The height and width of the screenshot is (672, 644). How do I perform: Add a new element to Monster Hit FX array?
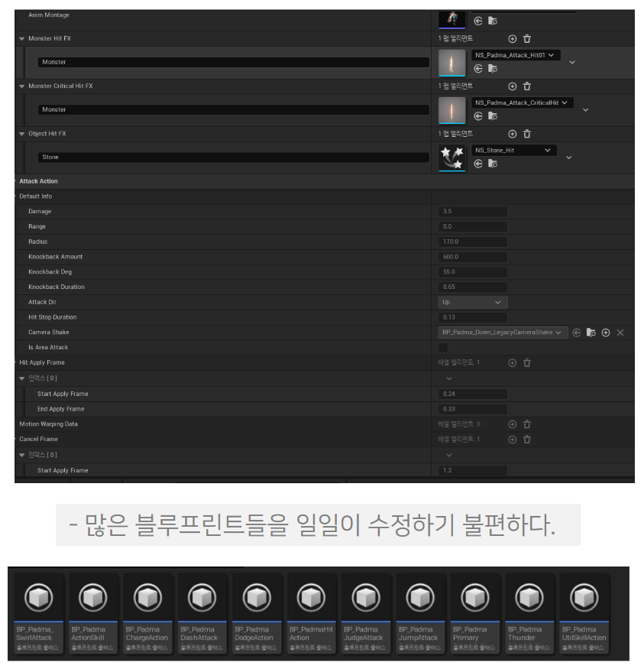513,39
